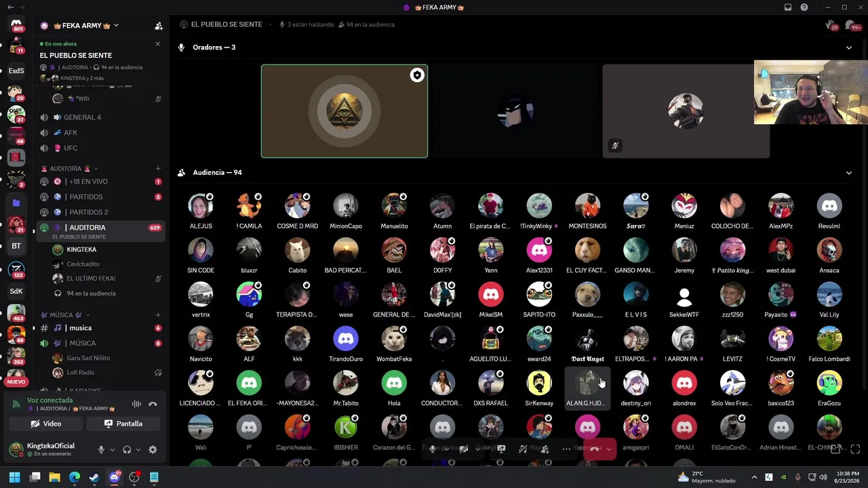The height and width of the screenshot is (488, 868).
Task: Expand the FEKA ARMY server menu
Action: coord(116,26)
